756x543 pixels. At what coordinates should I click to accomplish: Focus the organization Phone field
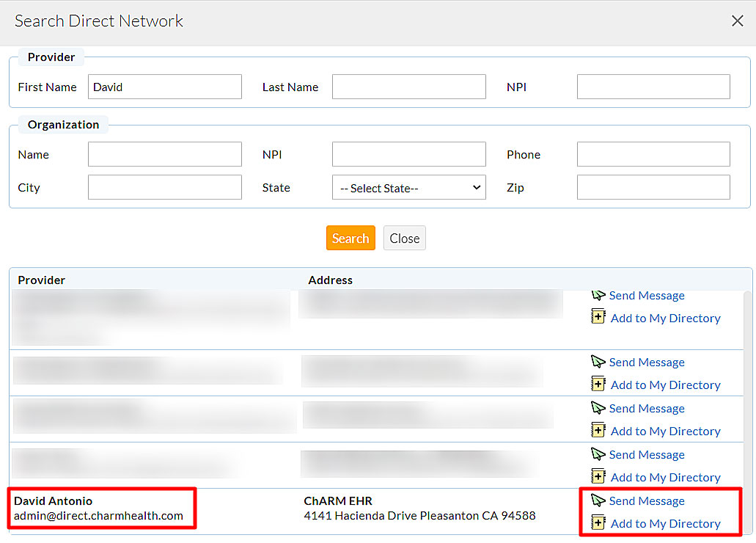point(653,155)
